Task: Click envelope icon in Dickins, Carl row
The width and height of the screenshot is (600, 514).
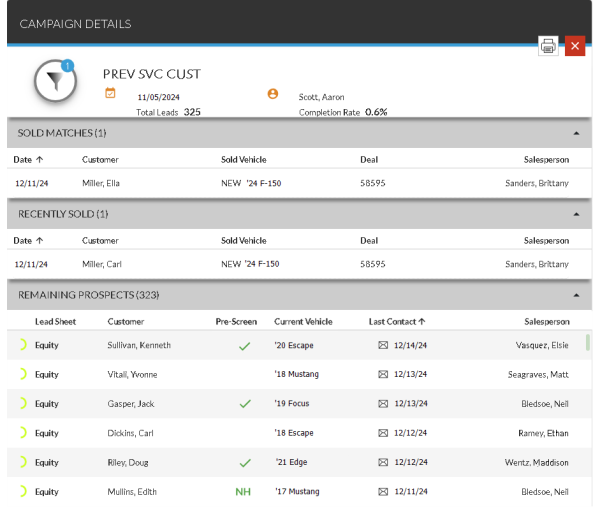Action: pyautogui.click(x=382, y=433)
